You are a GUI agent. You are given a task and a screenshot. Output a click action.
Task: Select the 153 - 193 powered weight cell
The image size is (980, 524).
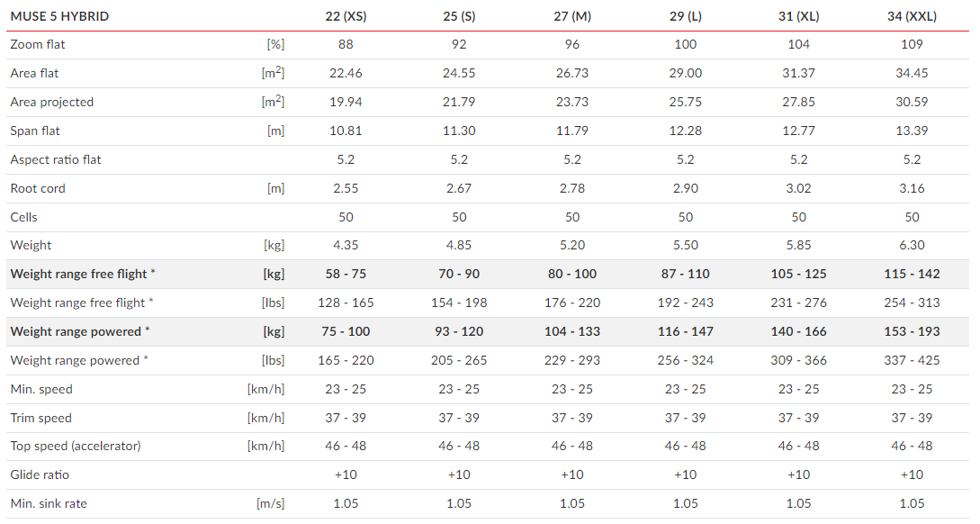pos(912,331)
